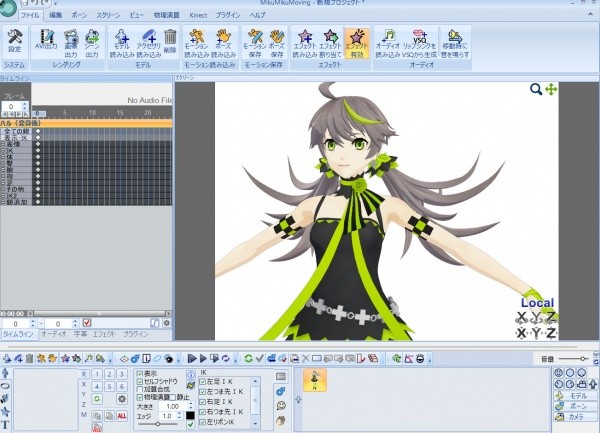Click the magnifier zoom icon in viewport
Viewport: 600px width, 433px height.
536,90
